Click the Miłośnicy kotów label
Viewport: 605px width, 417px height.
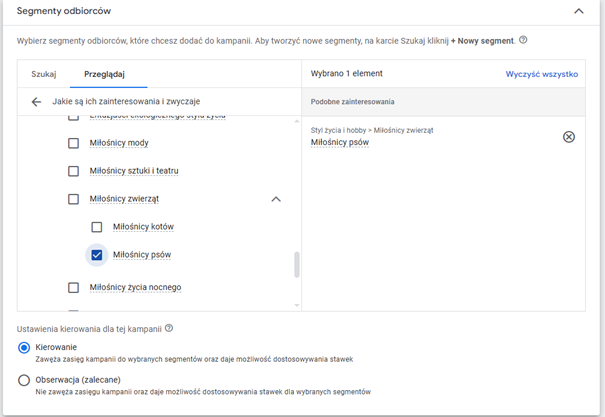click(143, 227)
